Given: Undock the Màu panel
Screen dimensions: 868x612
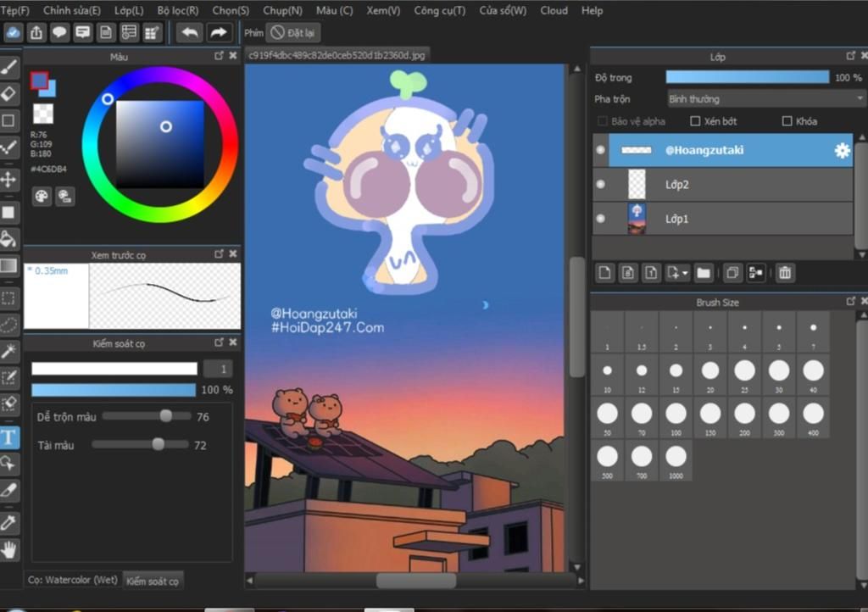Looking at the screenshot, I should 219,55.
